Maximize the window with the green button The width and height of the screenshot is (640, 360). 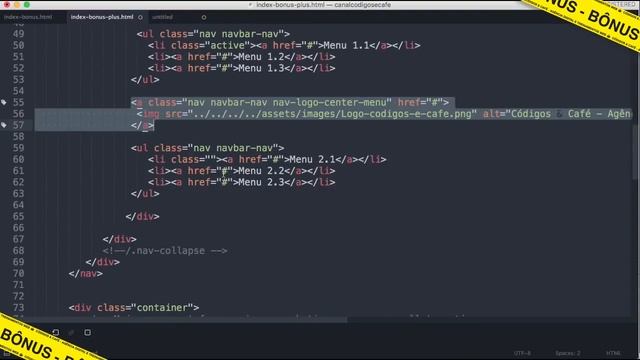click(27, 5)
